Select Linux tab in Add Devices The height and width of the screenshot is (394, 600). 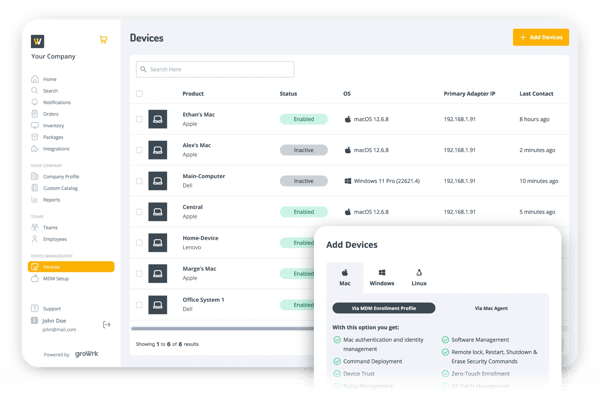click(x=419, y=277)
